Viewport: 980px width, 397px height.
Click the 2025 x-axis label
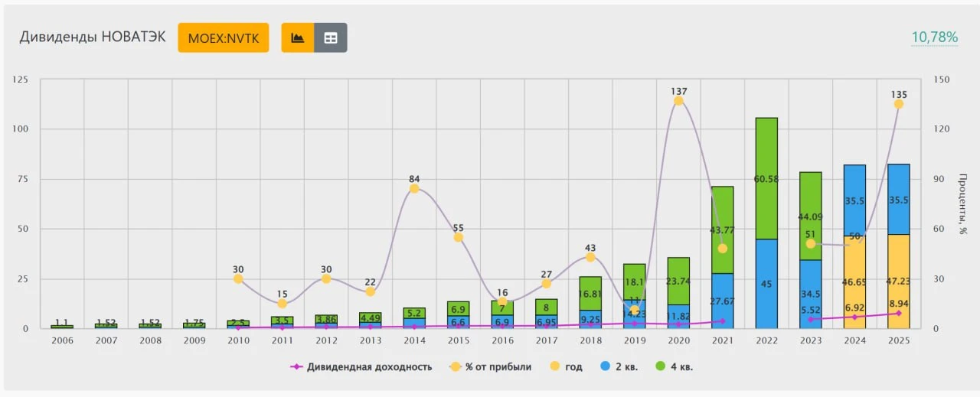(x=899, y=340)
